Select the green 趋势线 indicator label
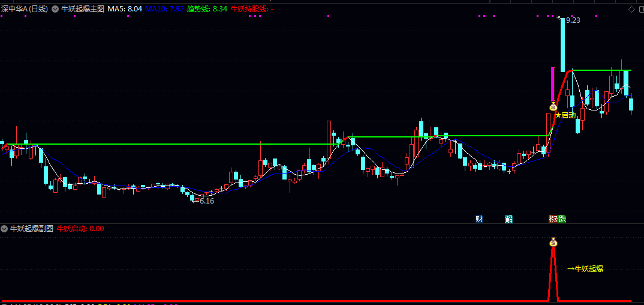Screen dimensions: 644x305 point(207,9)
